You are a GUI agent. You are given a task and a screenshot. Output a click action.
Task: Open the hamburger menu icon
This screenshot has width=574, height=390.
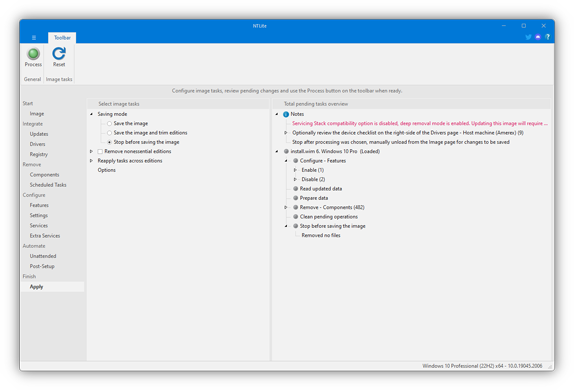pos(34,38)
